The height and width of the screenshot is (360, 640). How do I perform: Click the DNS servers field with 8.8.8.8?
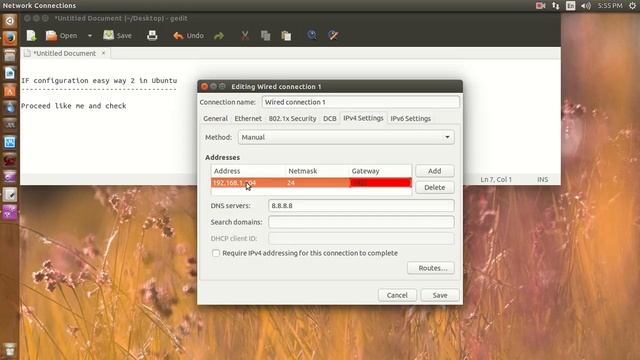click(x=361, y=206)
